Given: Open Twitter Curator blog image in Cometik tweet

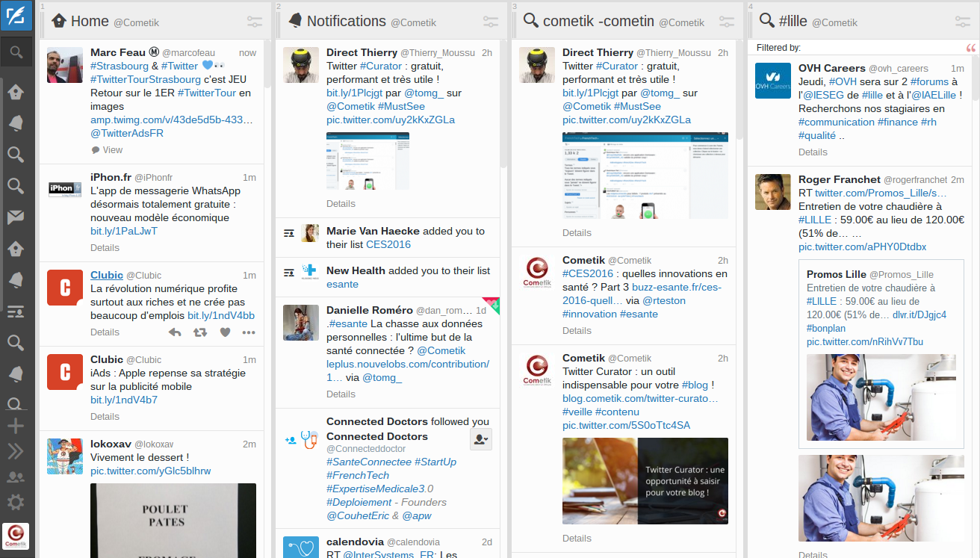Looking at the screenshot, I should (x=645, y=480).
